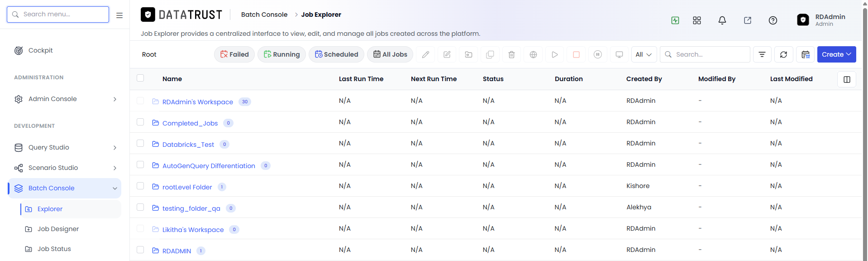Open the apps grid icon in header
Screen dimensions: 868x261
[x=696, y=20]
